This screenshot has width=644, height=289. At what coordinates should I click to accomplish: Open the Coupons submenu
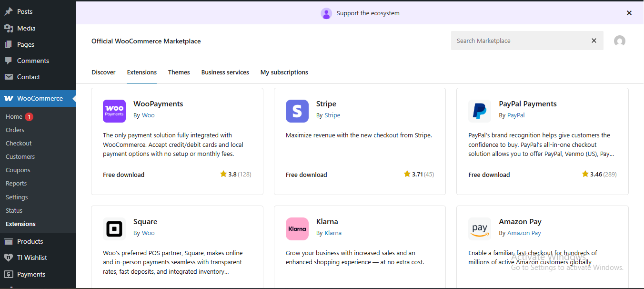click(x=18, y=170)
